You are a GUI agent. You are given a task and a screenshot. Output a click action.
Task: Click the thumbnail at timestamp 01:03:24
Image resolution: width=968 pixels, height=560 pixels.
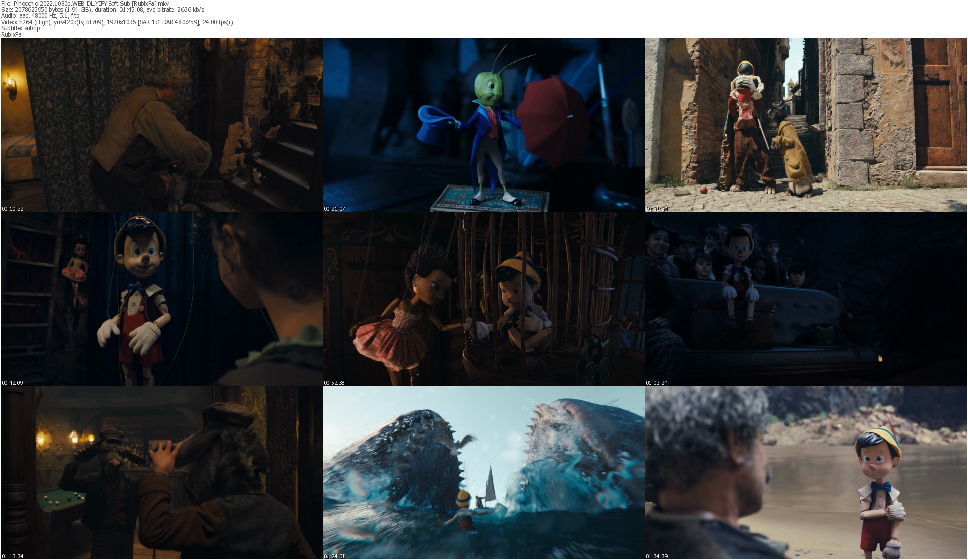pos(806,299)
